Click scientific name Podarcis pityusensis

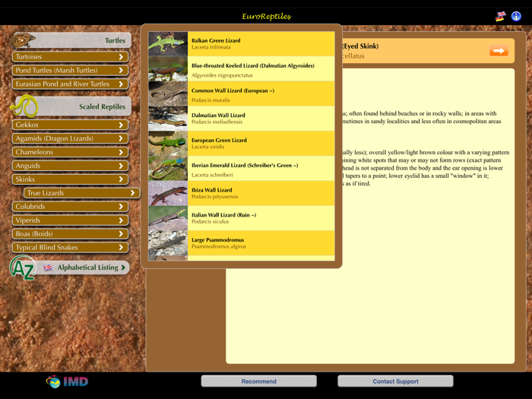tap(215, 197)
